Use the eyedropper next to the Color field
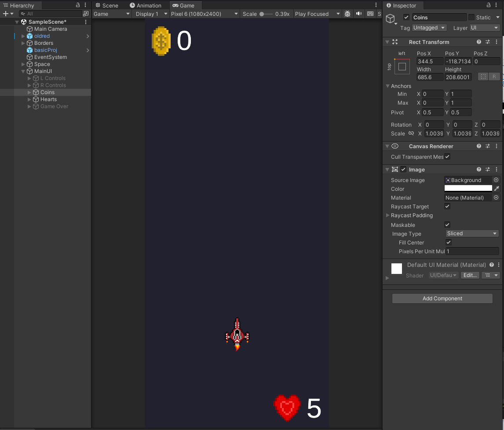The height and width of the screenshot is (430, 504). tap(497, 189)
